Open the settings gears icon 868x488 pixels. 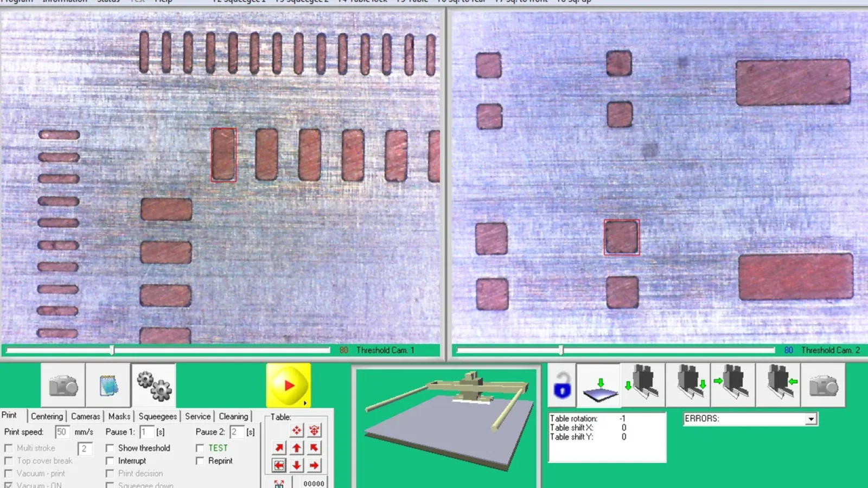coord(154,386)
